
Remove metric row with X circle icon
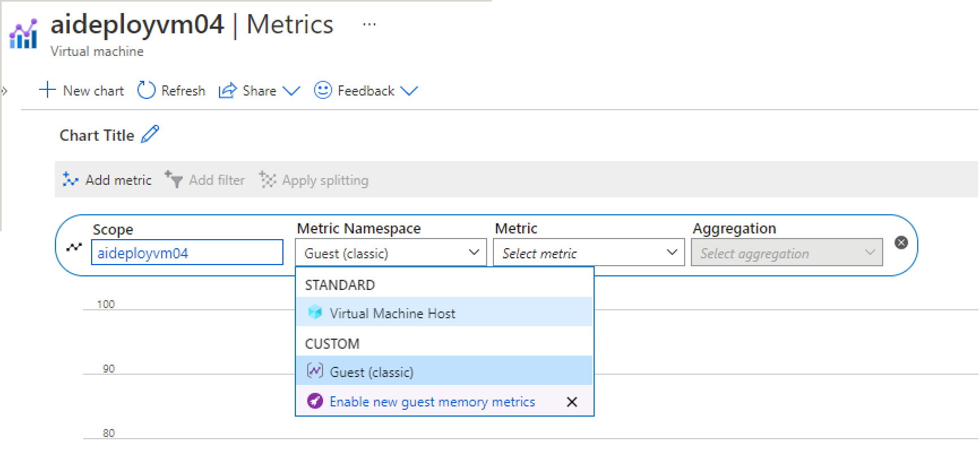coord(901,243)
